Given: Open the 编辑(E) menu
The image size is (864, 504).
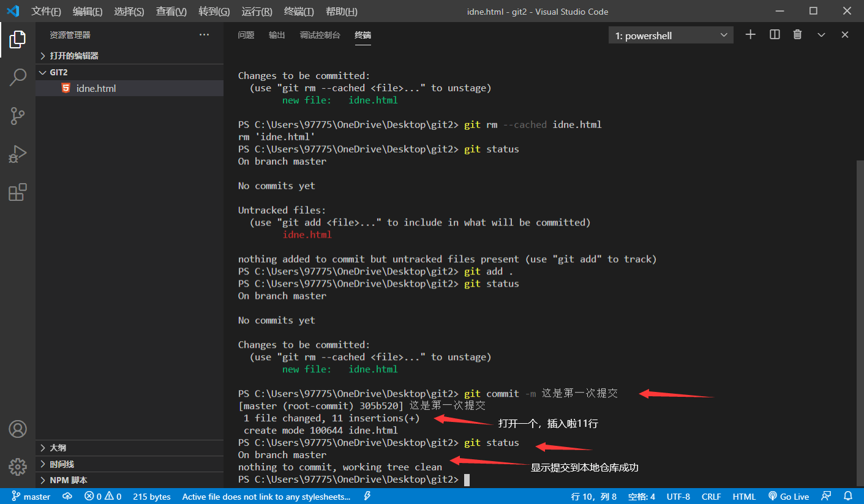Looking at the screenshot, I should point(88,12).
